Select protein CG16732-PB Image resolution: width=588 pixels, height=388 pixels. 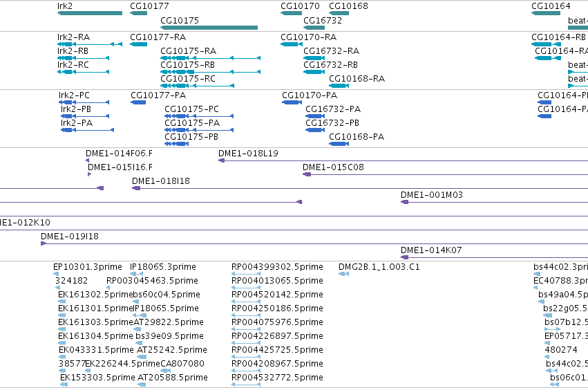point(315,130)
